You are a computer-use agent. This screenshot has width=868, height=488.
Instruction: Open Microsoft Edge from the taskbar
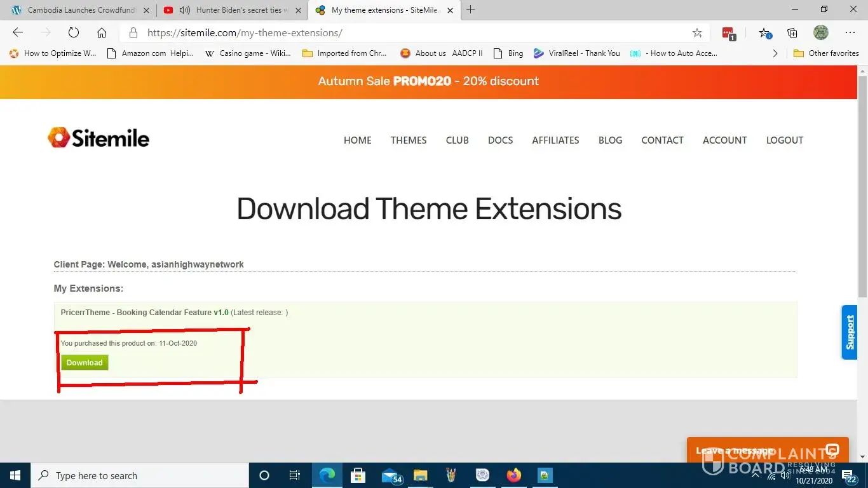pyautogui.click(x=327, y=475)
